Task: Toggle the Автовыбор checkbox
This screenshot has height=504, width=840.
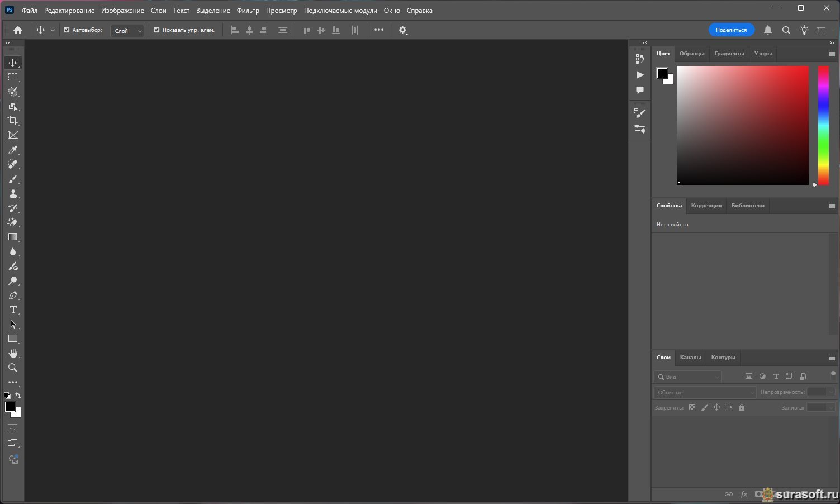Action: pos(67,30)
